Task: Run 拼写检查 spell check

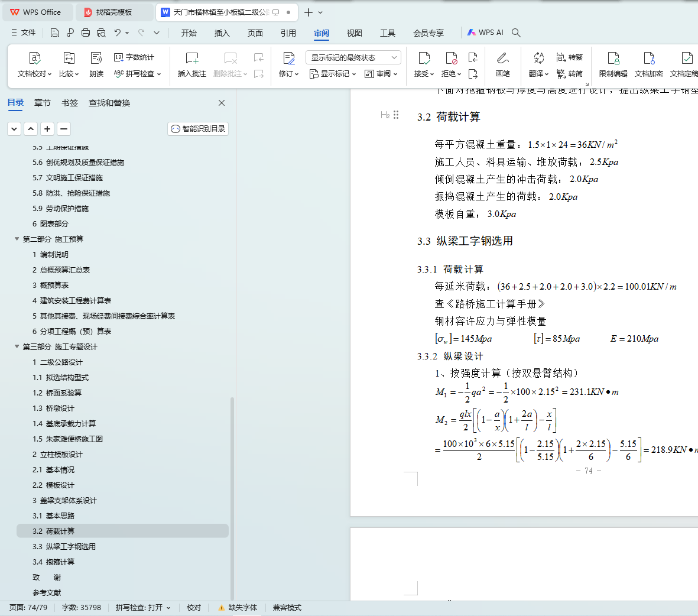Action: (137, 73)
